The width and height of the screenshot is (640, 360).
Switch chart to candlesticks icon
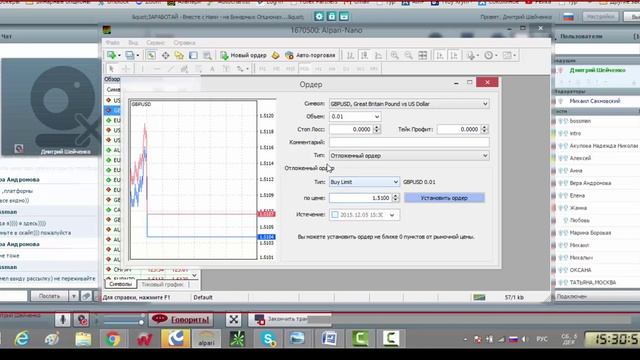tap(364, 55)
